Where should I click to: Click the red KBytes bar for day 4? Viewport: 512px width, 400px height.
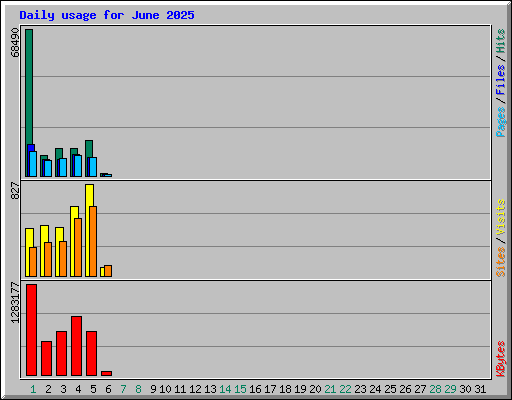click(76, 346)
